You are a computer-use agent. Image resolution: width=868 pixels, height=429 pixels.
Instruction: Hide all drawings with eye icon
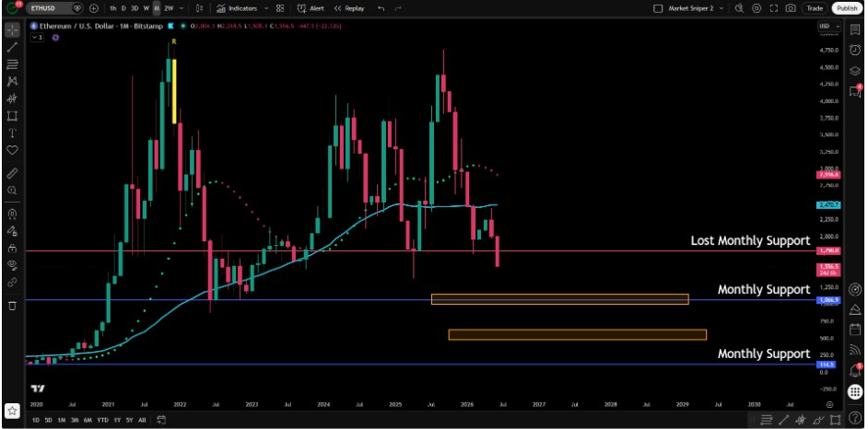click(12, 265)
